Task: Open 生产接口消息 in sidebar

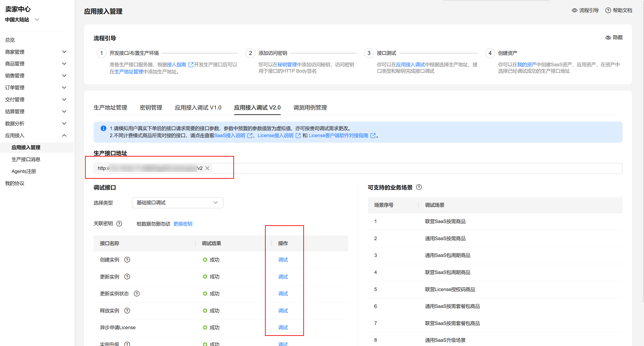Action: 26,159
